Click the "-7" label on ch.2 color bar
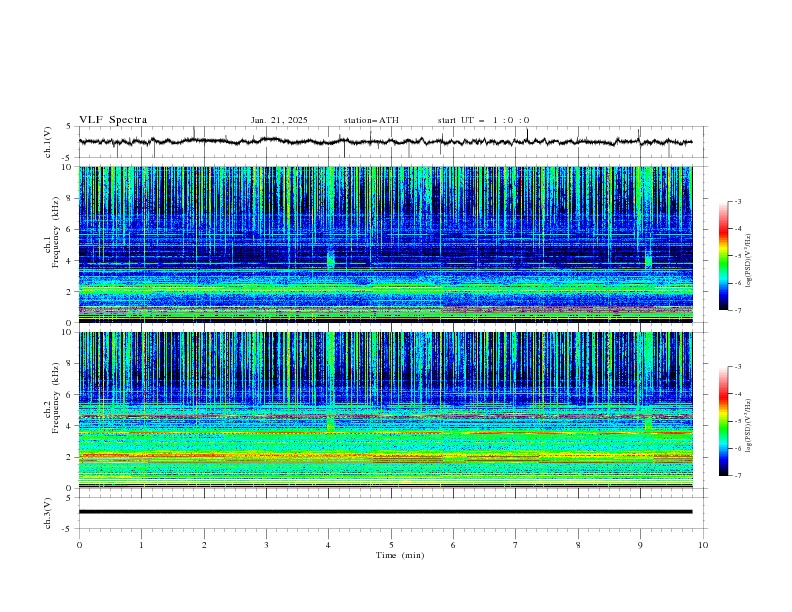This screenshot has width=792, height=612. (738, 476)
